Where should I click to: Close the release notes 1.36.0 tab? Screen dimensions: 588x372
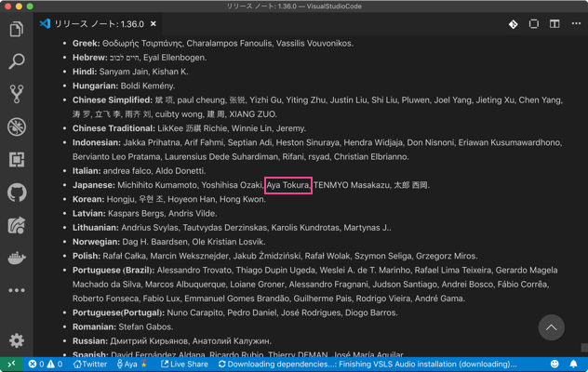153,24
